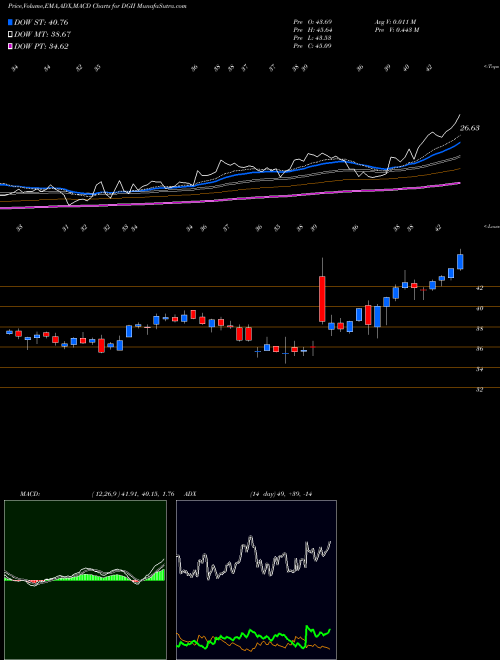The height and width of the screenshot is (660, 500).
Task: Open the ADX indicator chart panel
Action: tap(256, 580)
